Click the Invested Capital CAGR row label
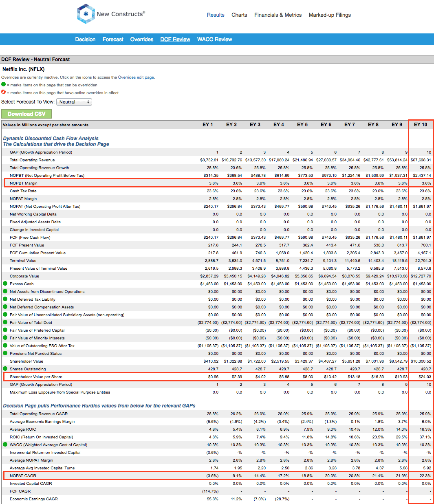The height and width of the screenshot is (504, 434). pos(31,484)
